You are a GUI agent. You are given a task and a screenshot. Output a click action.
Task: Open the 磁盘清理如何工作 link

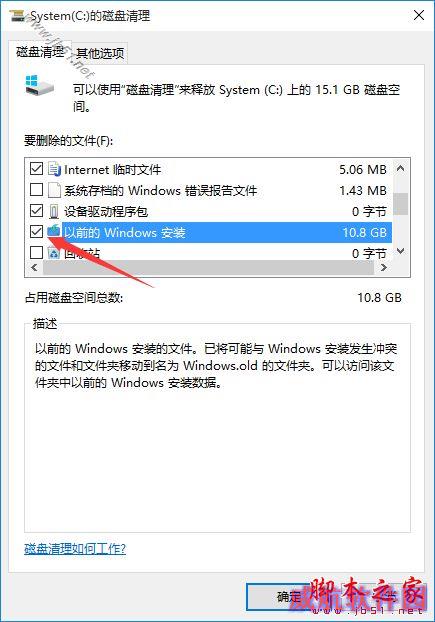75,549
